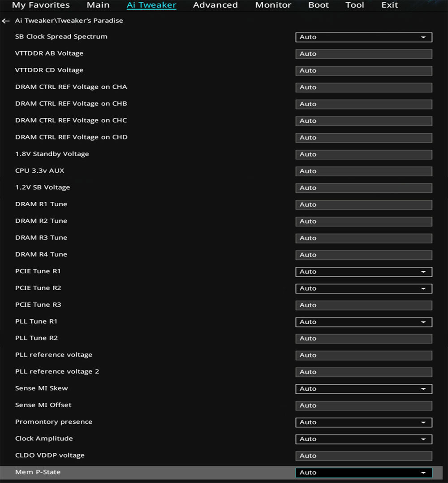Image resolution: width=448 pixels, height=483 pixels.
Task: Switch to the My Favorites tab
Action: pyautogui.click(x=41, y=5)
